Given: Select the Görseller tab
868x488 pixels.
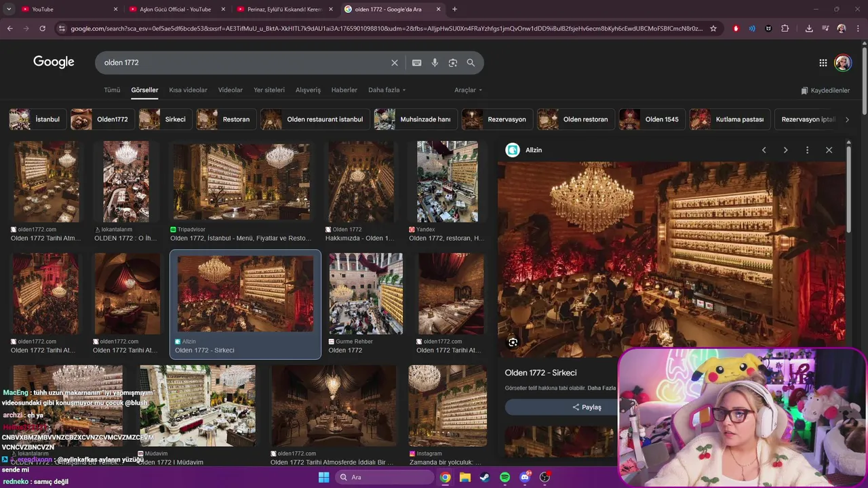Looking at the screenshot, I should point(144,90).
